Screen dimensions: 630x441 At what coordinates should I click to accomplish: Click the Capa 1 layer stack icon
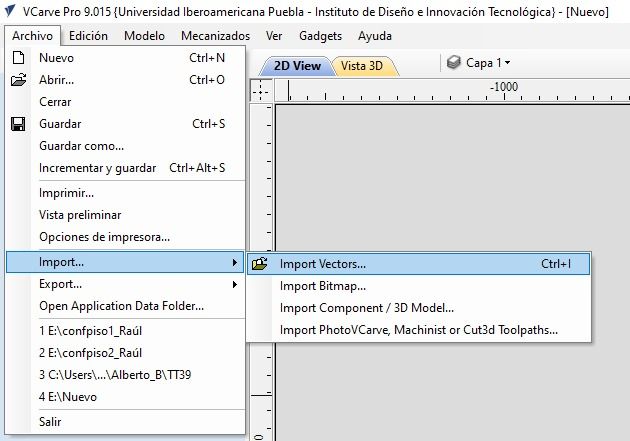pos(454,62)
